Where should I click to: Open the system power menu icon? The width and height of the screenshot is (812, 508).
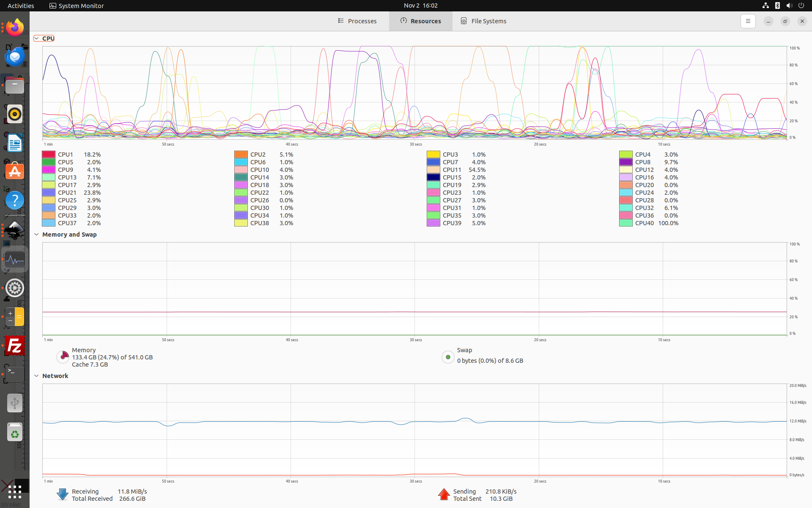(801, 6)
